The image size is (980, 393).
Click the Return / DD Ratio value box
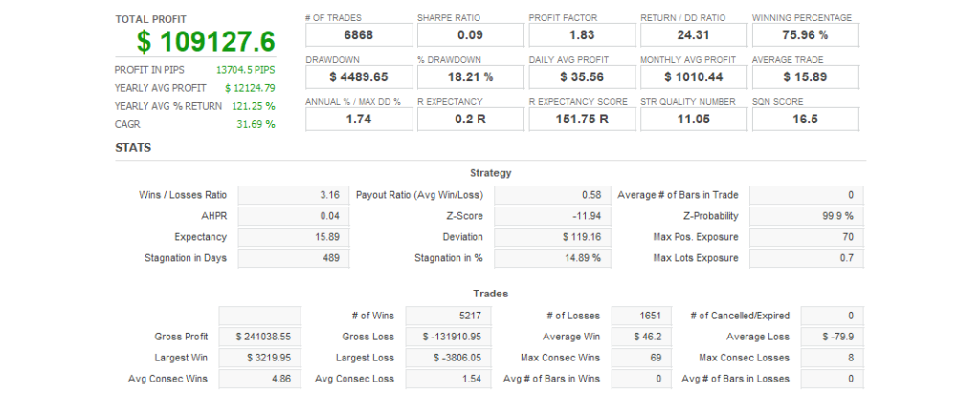(693, 35)
